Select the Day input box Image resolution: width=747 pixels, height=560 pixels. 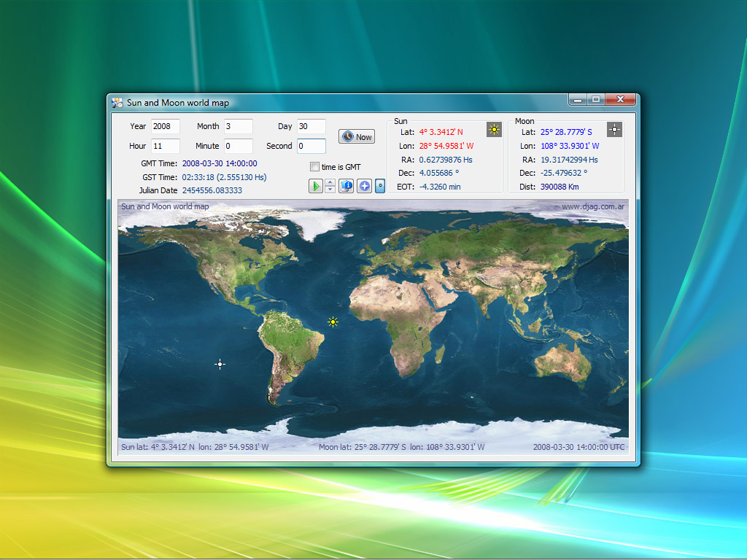point(311,126)
